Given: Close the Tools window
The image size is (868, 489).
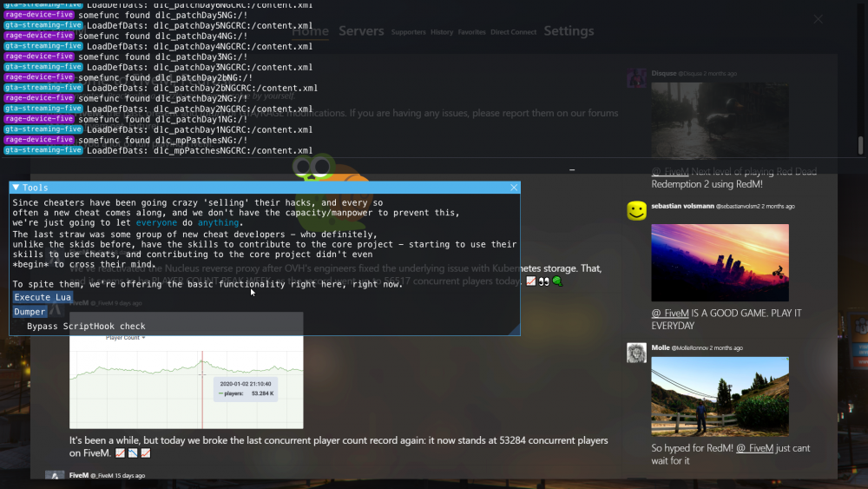Looking at the screenshot, I should coord(514,188).
